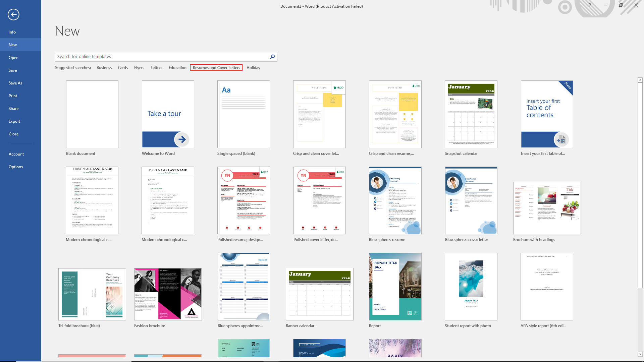
Task: Open Insert your first table of contents
Action: [547, 114]
